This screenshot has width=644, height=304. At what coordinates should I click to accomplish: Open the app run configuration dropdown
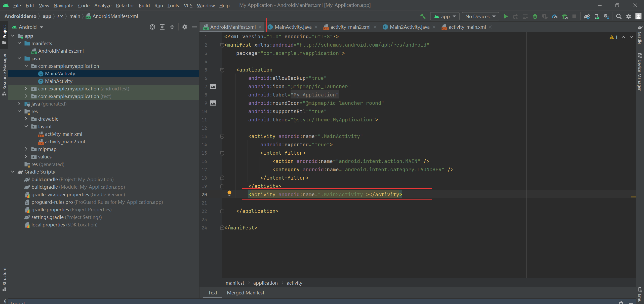(x=445, y=16)
